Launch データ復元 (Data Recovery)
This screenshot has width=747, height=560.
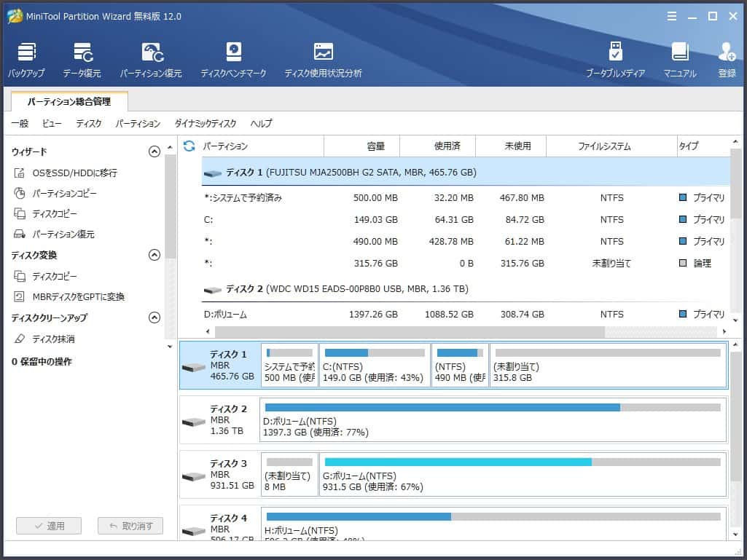click(82, 60)
